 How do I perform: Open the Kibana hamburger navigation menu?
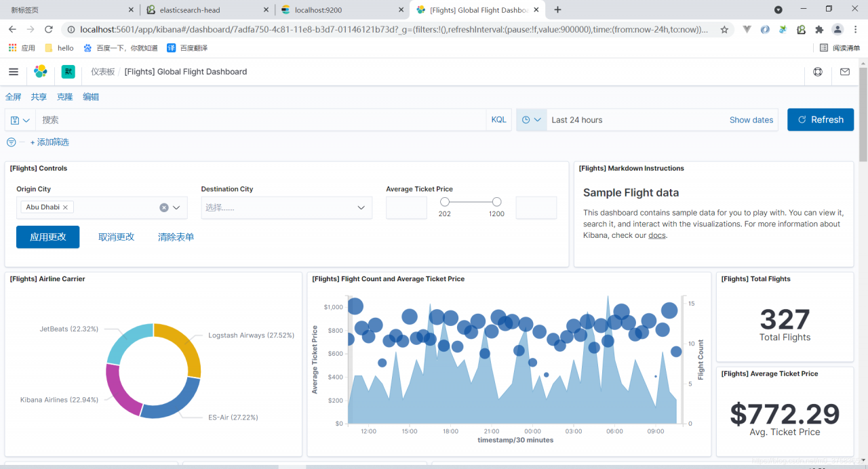[14, 72]
